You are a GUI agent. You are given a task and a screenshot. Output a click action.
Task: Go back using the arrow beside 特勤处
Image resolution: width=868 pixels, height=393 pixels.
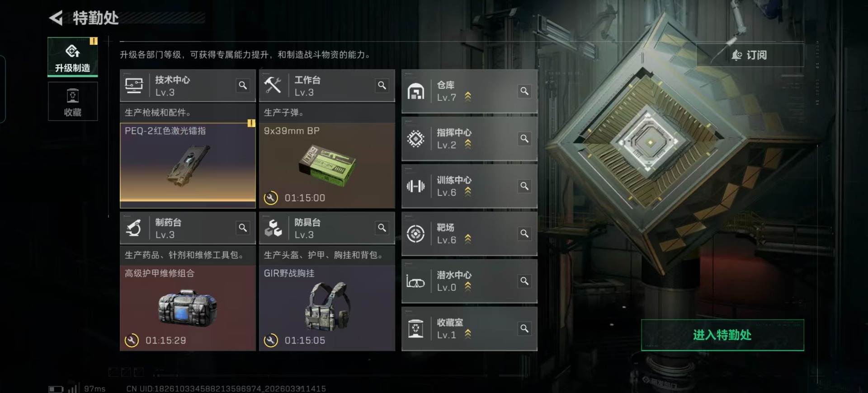coord(56,18)
